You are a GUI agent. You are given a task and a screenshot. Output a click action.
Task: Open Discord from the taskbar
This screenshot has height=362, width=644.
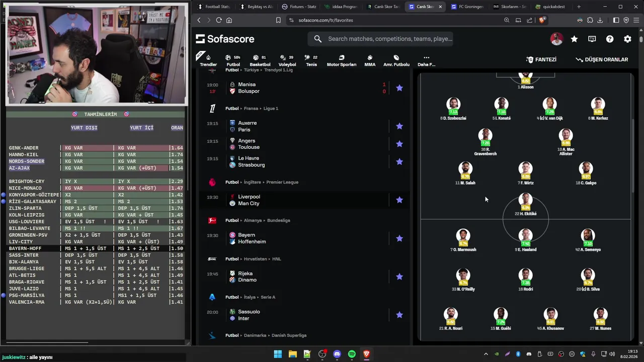(x=337, y=354)
